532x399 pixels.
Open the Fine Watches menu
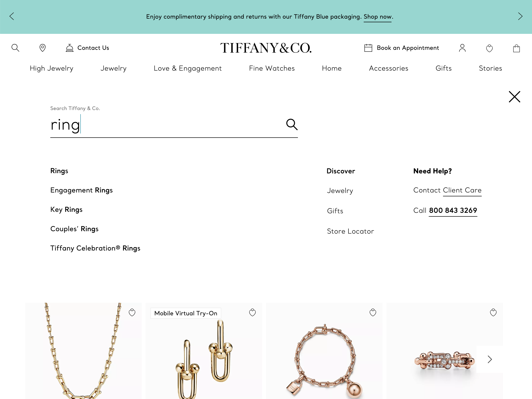(x=272, y=68)
